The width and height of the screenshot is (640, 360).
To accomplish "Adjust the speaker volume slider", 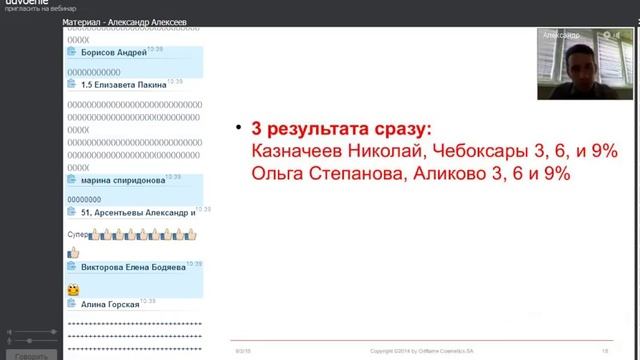I will click(x=36, y=332).
